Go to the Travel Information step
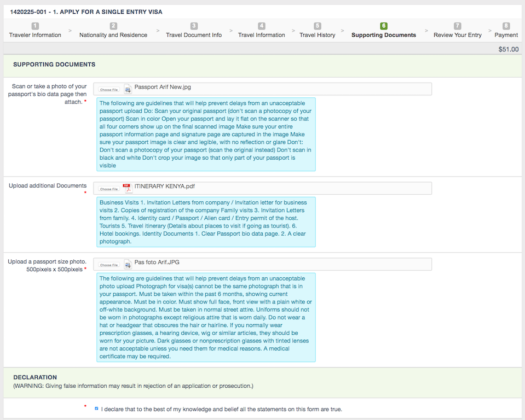The width and height of the screenshot is (525, 420). click(261, 35)
